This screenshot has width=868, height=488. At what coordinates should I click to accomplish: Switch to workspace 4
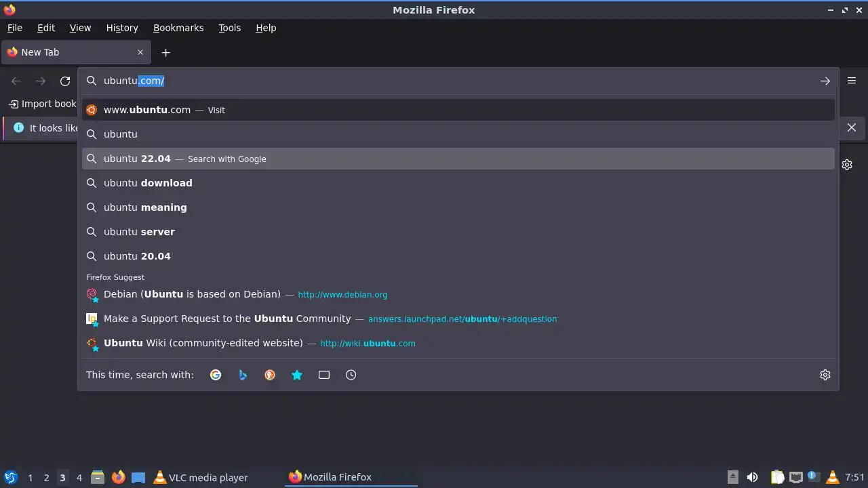(x=79, y=478)
